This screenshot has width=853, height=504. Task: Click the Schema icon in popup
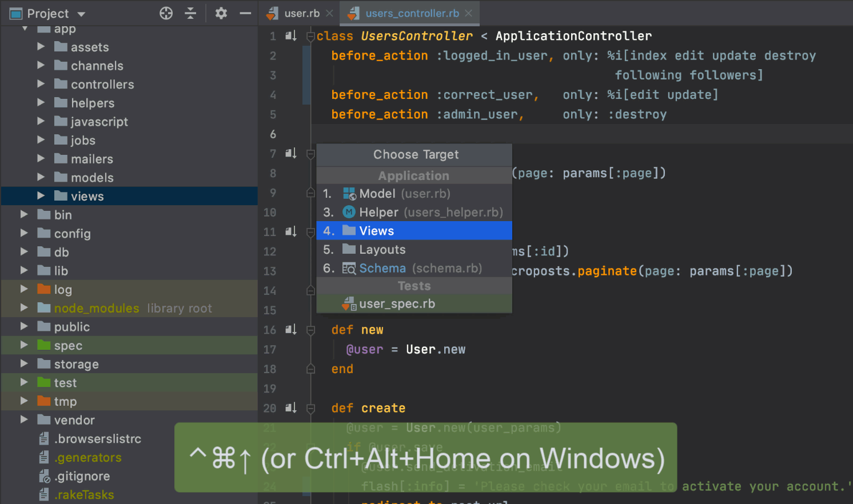tap(349, 268)
